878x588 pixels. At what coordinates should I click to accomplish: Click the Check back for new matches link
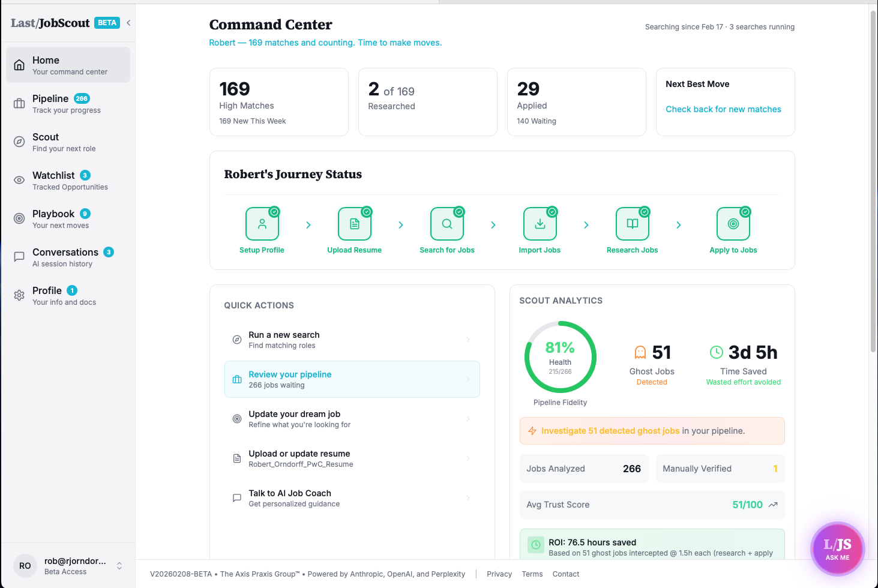point(723,109)
